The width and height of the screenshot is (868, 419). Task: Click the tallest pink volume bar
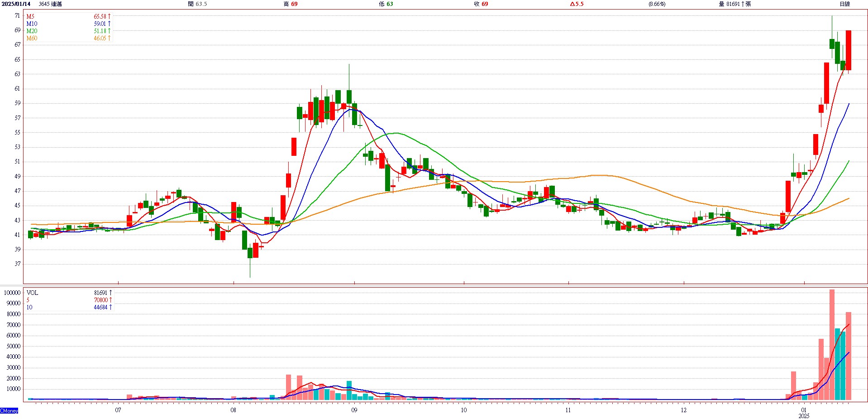832,344
